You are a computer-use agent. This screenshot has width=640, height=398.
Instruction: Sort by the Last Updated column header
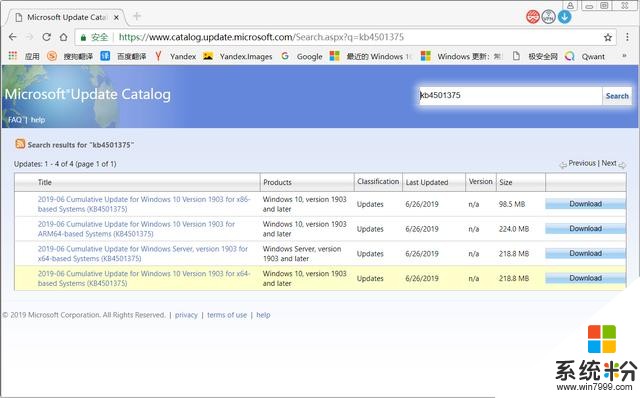[427, 182]
